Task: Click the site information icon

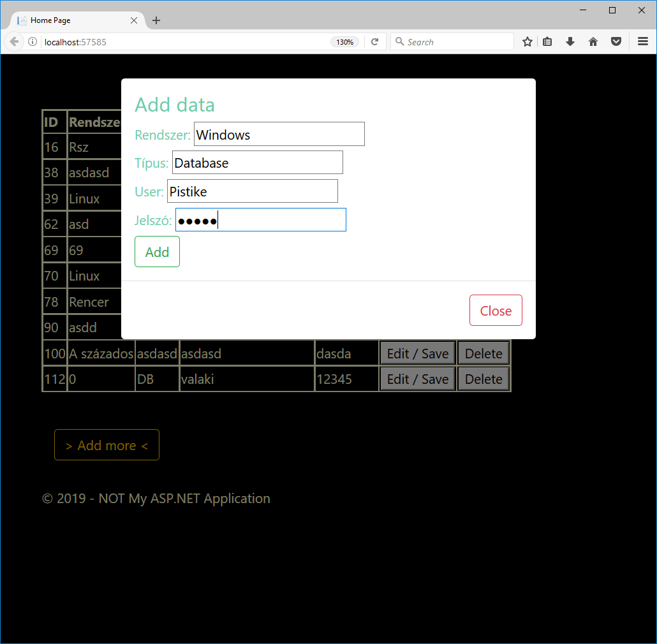Action: pos(33,42)
